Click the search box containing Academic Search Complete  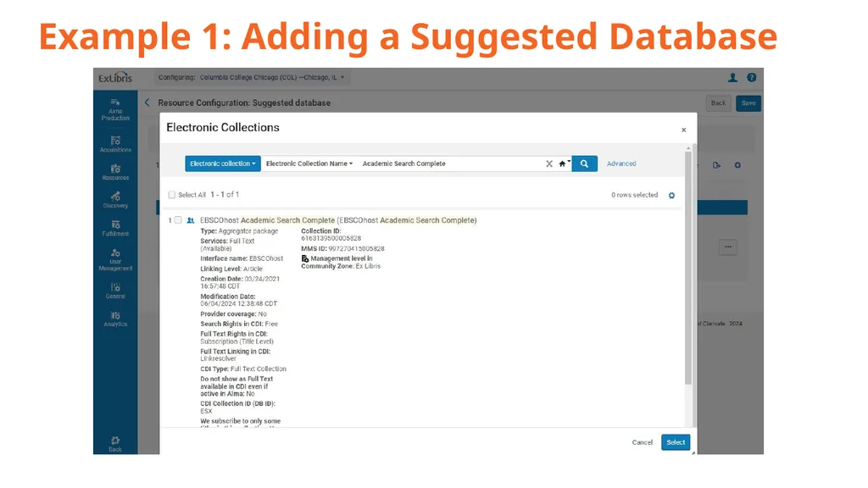coord(449,164)
